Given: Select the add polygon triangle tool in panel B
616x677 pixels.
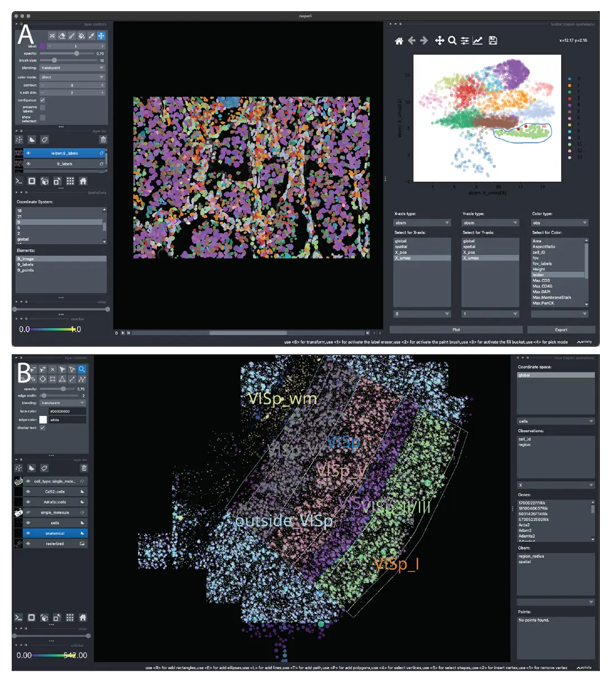Looking at the screenshot, I should (x=62, y=379).
